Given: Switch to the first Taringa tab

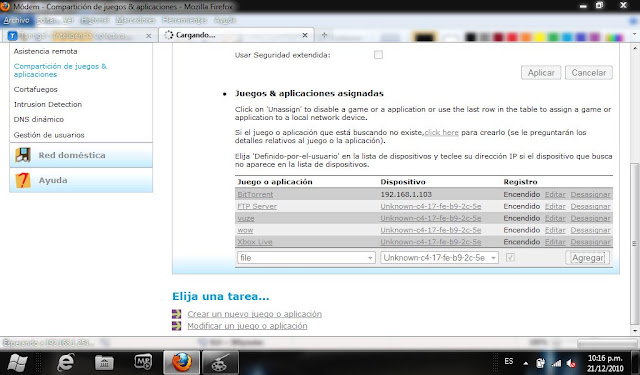Looking at the screenshot, I should [x=80, y=36].
